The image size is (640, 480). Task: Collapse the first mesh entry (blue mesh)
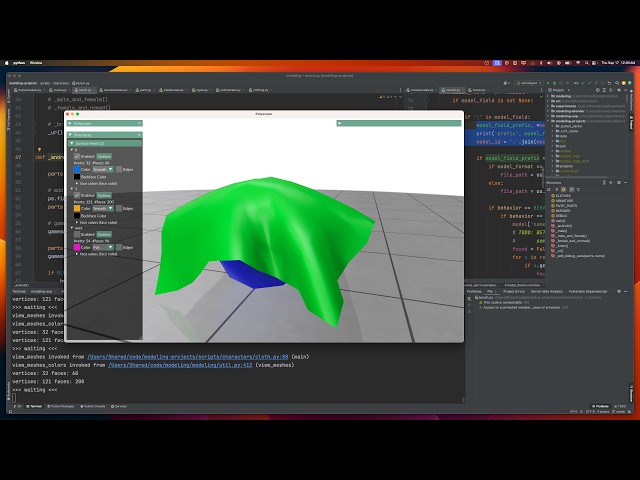pos(72,150)
